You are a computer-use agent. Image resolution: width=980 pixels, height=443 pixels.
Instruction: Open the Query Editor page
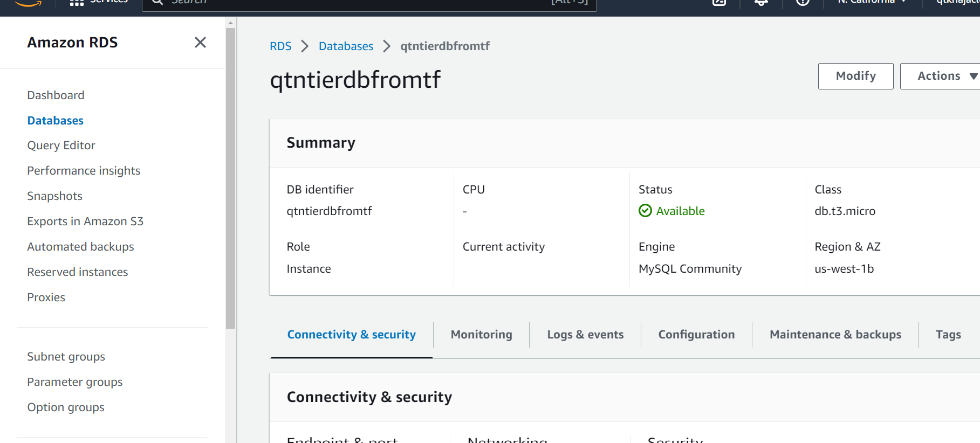click(x=61, y=146)
